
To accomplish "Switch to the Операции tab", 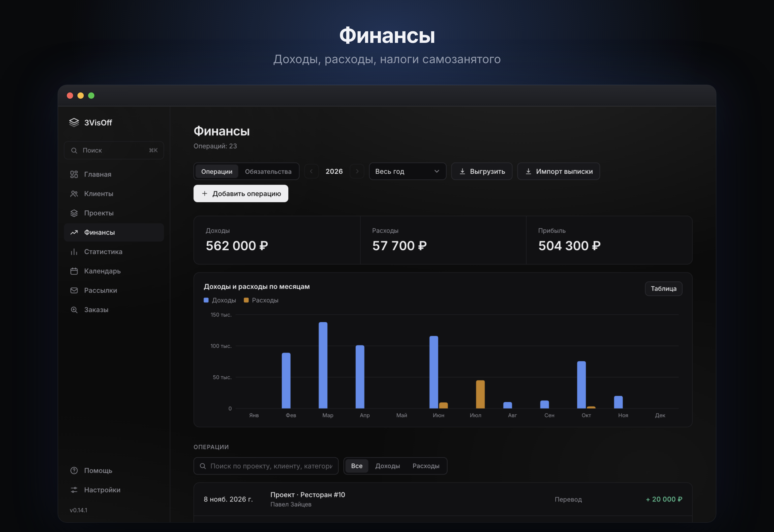I will (x=217, y=171).
